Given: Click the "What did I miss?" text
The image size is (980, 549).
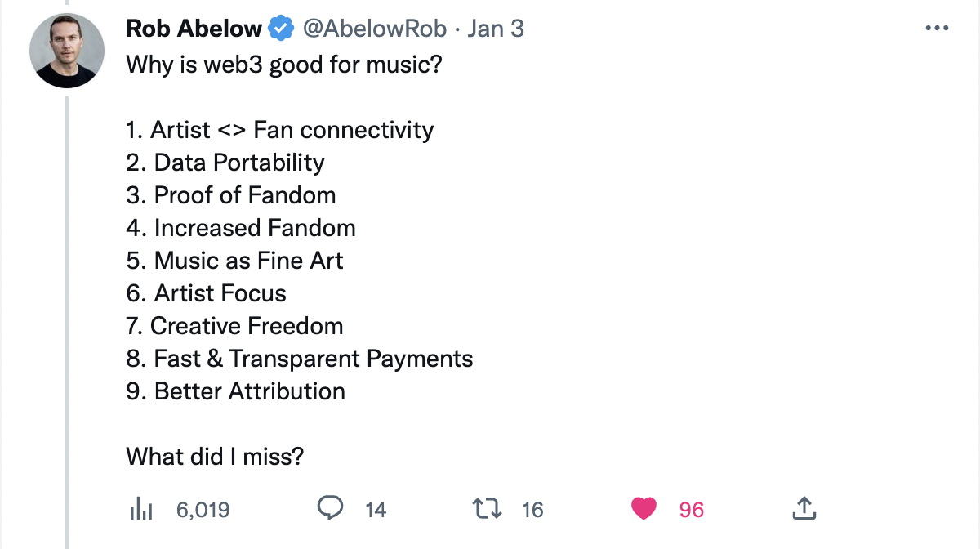Looking at the screenshot, I should tap(215, 456).
